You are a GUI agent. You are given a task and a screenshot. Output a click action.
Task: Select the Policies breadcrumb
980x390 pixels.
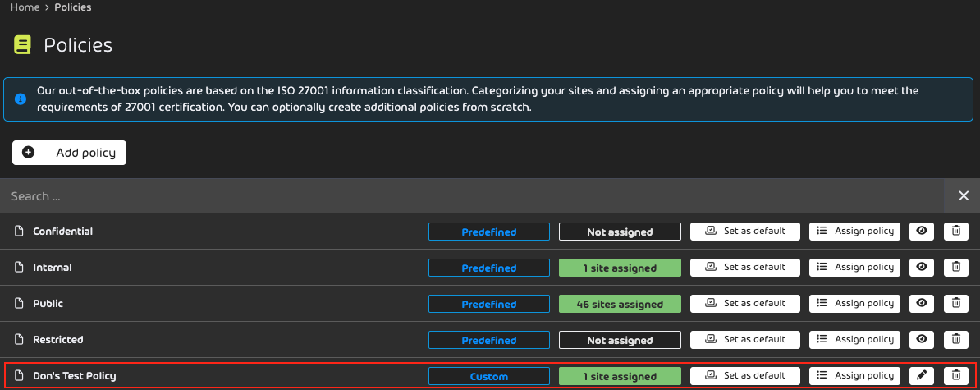pos(72,7)
